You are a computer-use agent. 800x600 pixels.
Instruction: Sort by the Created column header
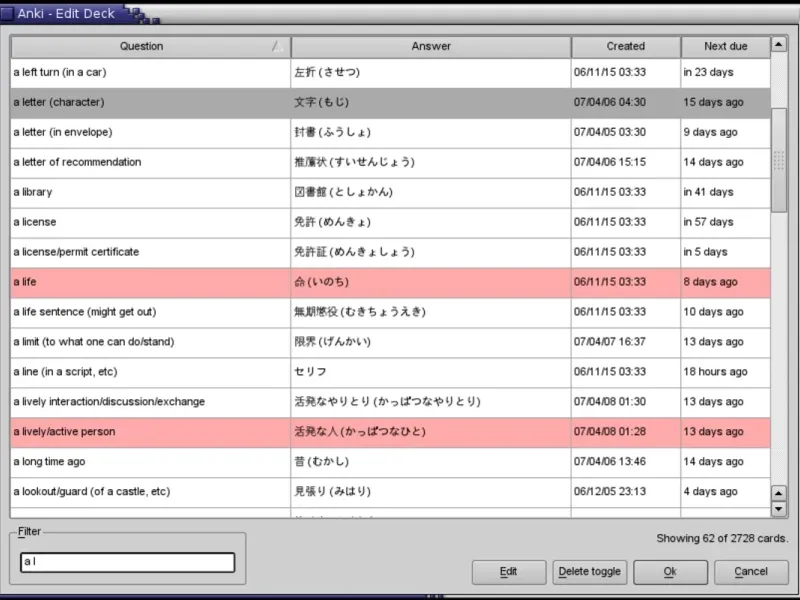tap(626, 46)
